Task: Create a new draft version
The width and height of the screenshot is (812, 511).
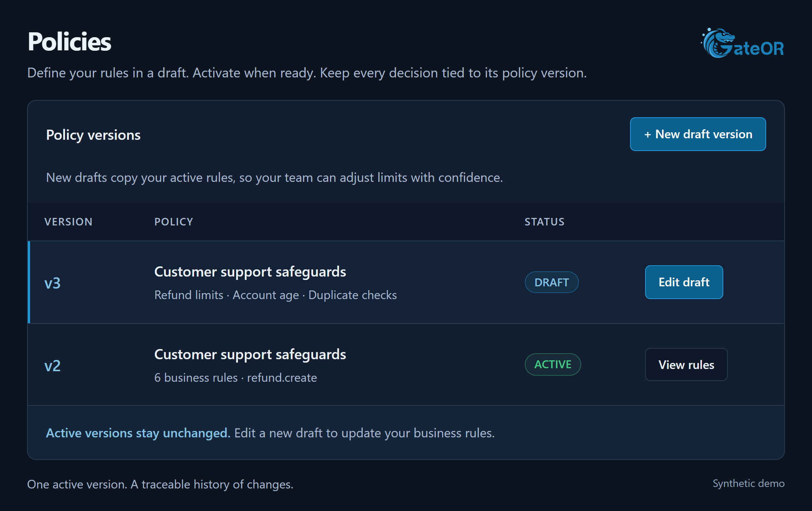Action: (698, 134)
